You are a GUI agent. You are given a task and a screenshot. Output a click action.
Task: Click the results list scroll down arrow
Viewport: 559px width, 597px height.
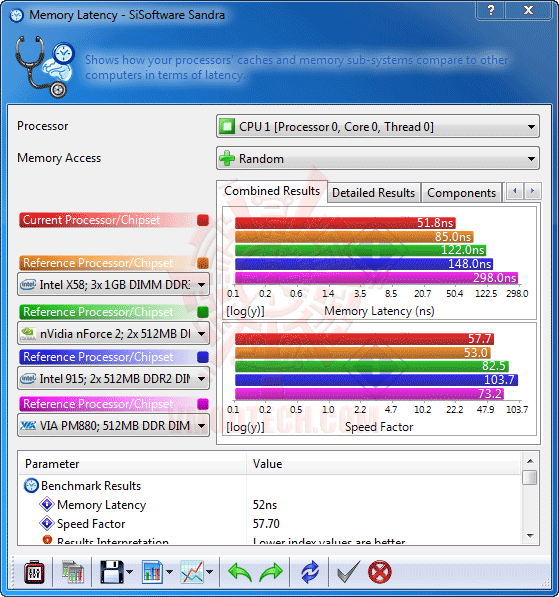point(530,536)
